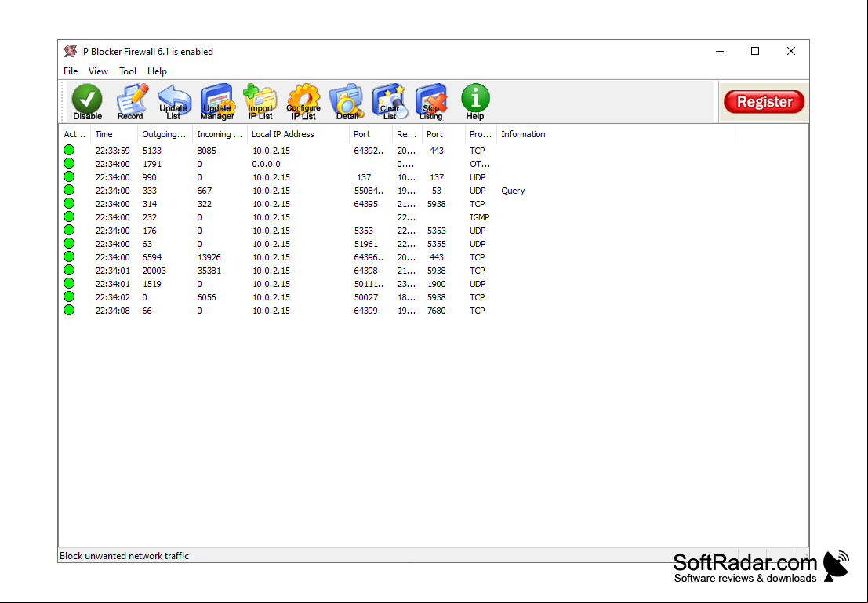Click the Port header next to Local IP Address
Viewport: 868px width, 603px height.
tap(371, 134)
